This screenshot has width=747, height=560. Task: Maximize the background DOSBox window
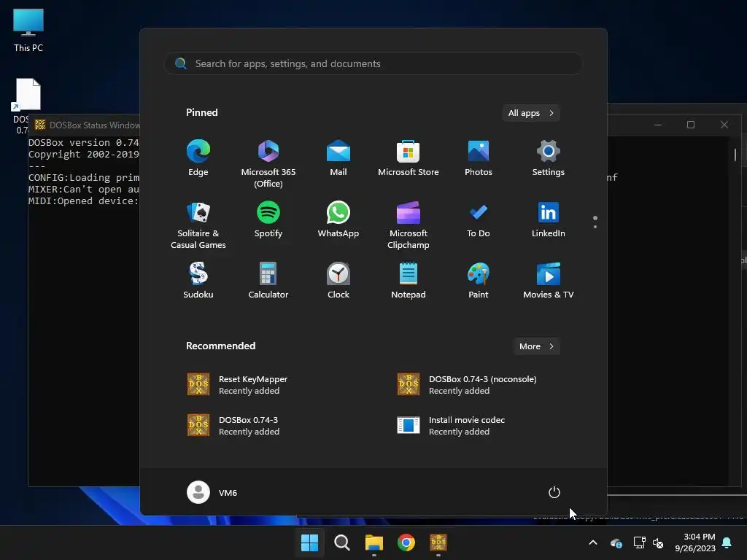coord(691,125)
